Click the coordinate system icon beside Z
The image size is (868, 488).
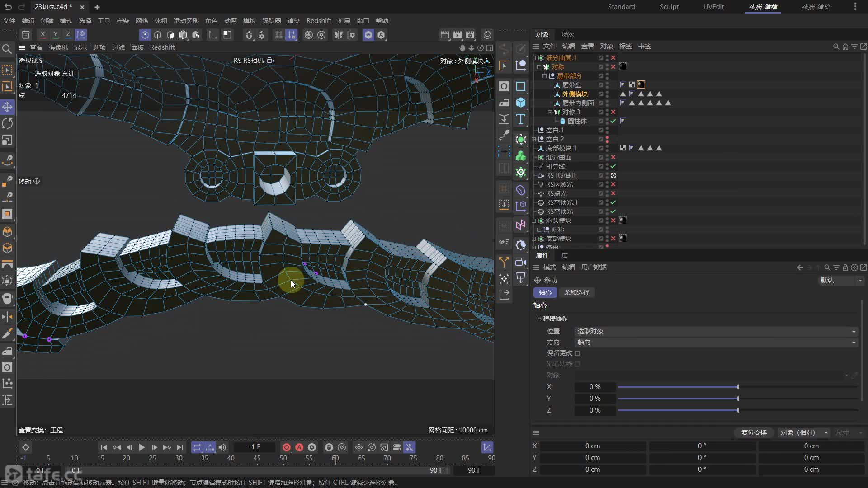[81, 35]
